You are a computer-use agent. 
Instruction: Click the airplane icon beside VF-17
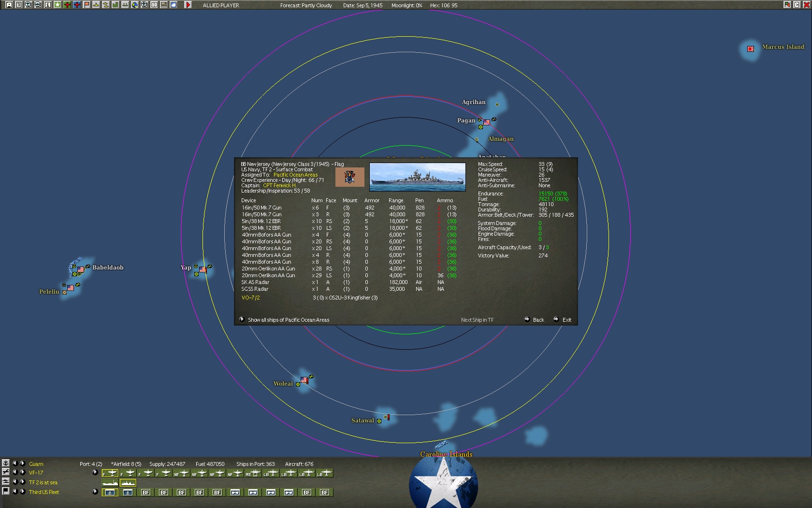6,472
